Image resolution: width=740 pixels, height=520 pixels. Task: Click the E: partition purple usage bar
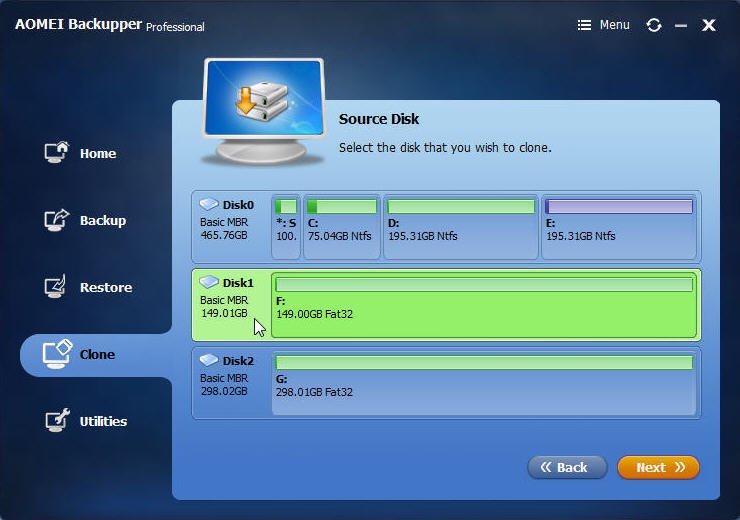(x=619, y=206)
